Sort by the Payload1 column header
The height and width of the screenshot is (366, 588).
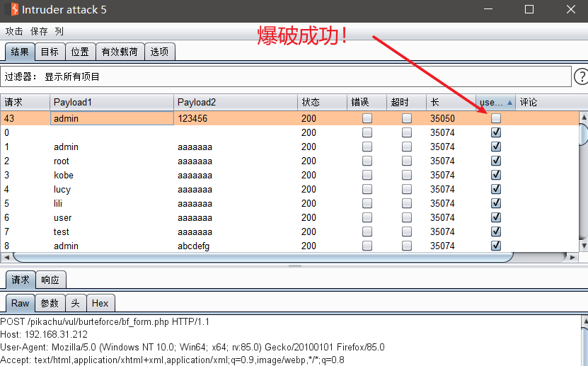click(x=112, y=102)
